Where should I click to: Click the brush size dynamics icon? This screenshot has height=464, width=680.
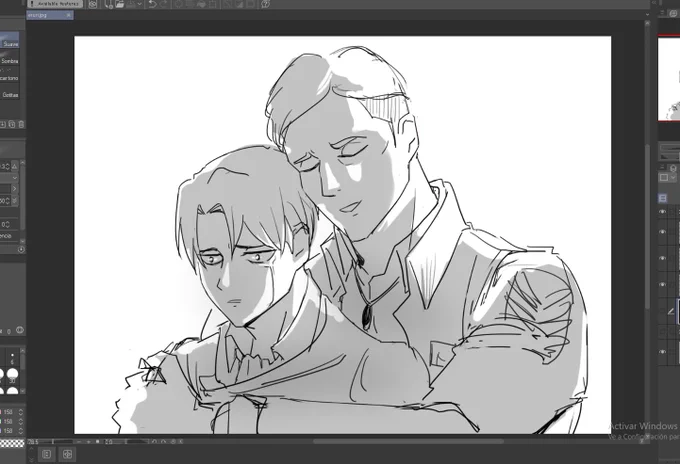(x=15, y=167)
